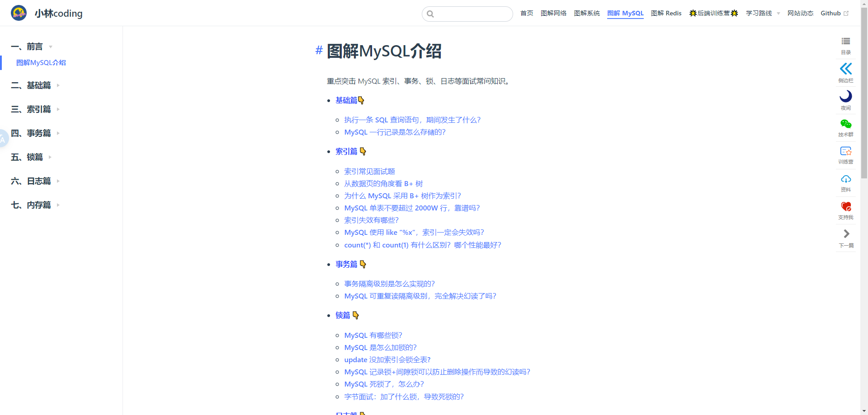This screenshot has width=868, height=415.
Task: Switch to the 图解 Redis tab
Action: pos(666,13)
